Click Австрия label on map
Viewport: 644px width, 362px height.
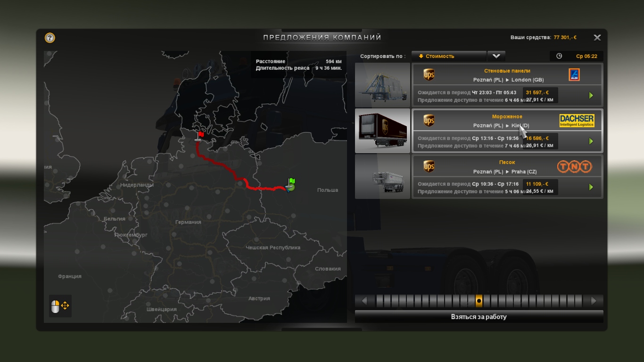[x=259, y=298]
